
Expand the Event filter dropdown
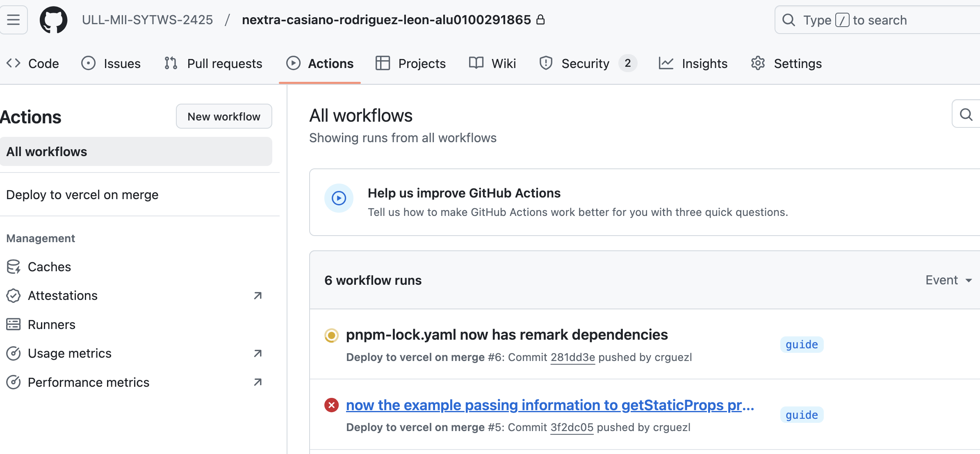point(949,280)
